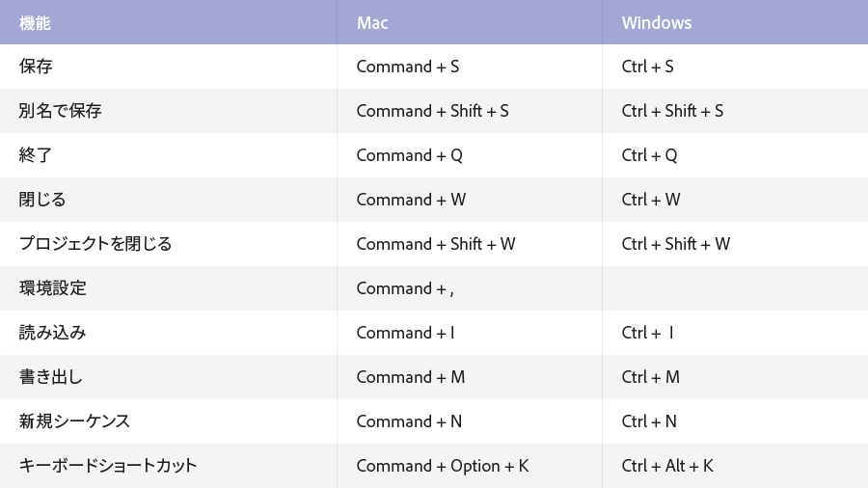Select the 別名で保存 row label

point(60,111)
